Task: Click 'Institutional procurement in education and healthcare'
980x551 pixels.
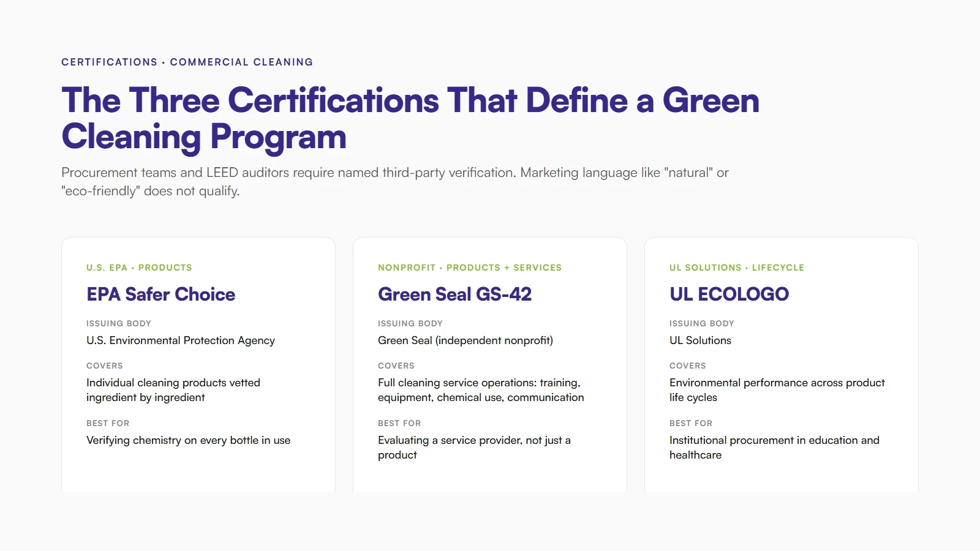Action: coord(774,448)
